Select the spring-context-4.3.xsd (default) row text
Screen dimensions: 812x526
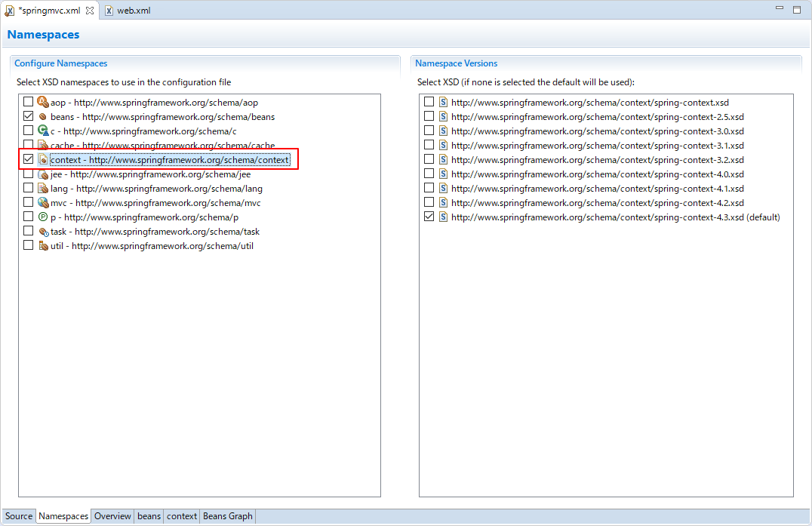pyautogui.click(x=615, y=217)
